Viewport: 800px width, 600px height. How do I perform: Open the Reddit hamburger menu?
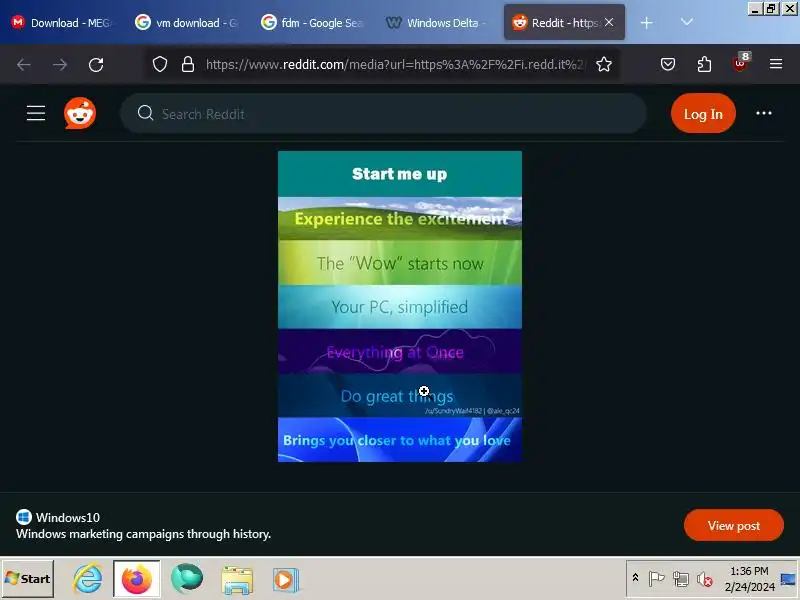[36, 113]
